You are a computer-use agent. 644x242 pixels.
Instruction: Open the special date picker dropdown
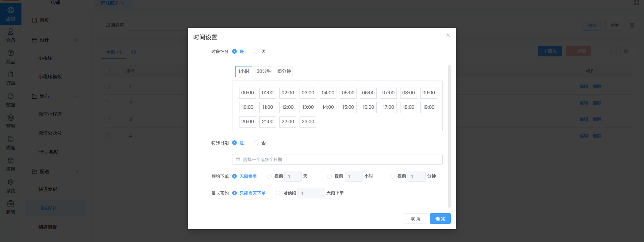[x=337, y=159]
